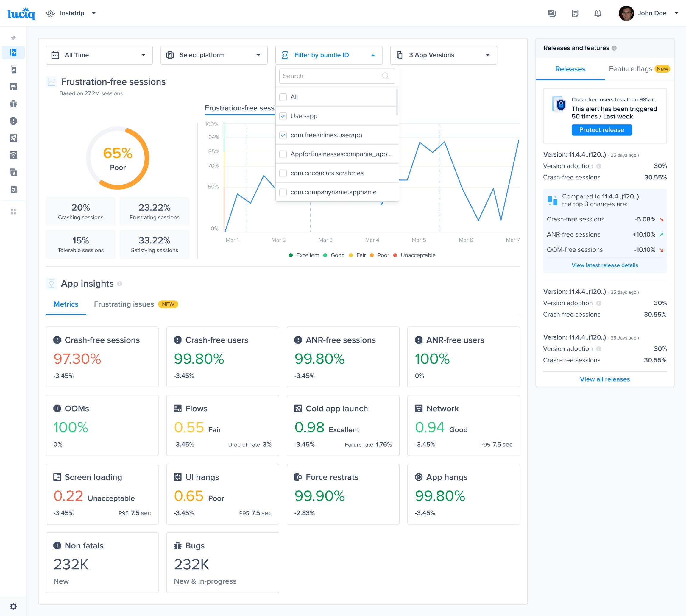Click the Protect release button
This screenshot has height=616, width=686.
point(601,130)
